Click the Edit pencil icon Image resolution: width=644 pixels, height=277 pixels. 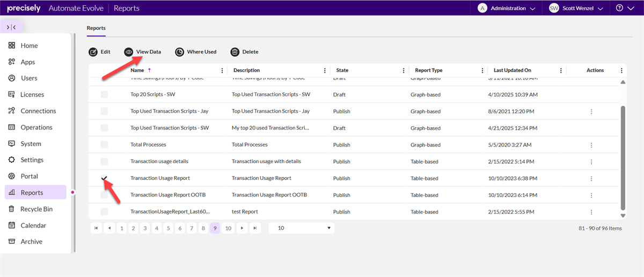[93, 52]
